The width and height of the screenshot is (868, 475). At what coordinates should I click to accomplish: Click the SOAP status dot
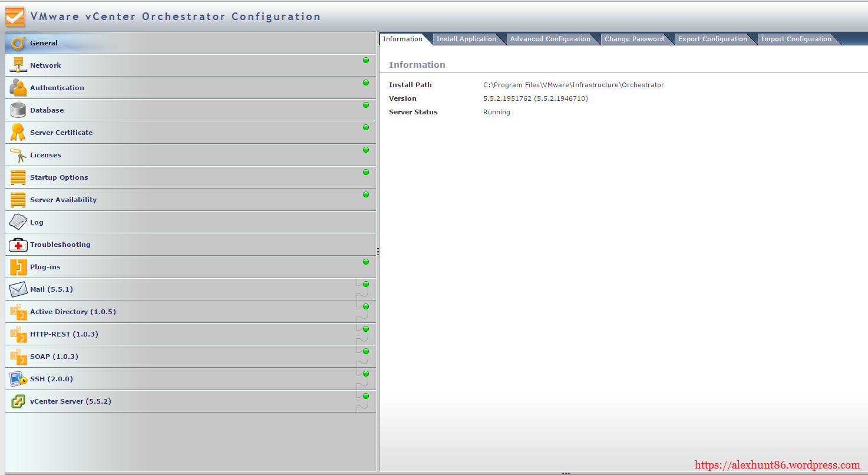click(366, 351)
